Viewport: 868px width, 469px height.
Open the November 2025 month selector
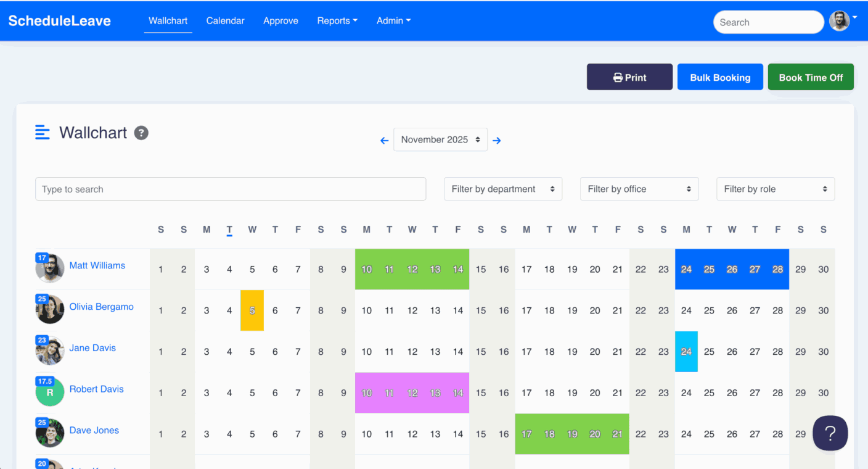tap(440, 139)
